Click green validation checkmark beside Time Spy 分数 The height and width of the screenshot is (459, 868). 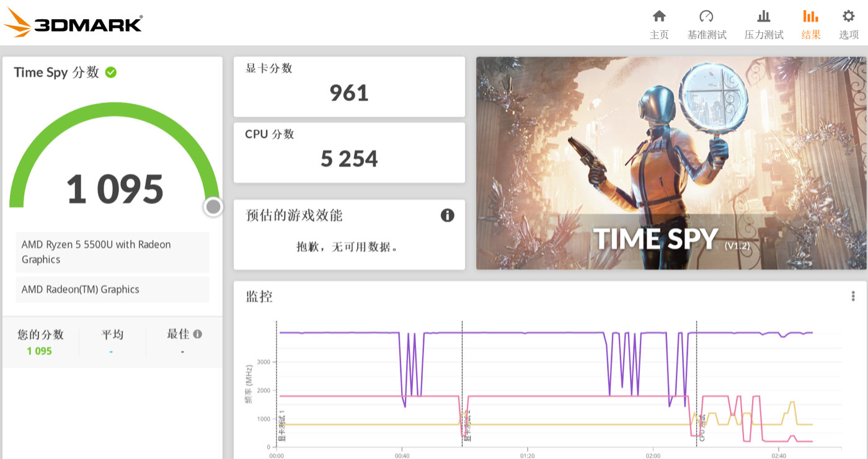pyautogui.click(x=111, y=73)
